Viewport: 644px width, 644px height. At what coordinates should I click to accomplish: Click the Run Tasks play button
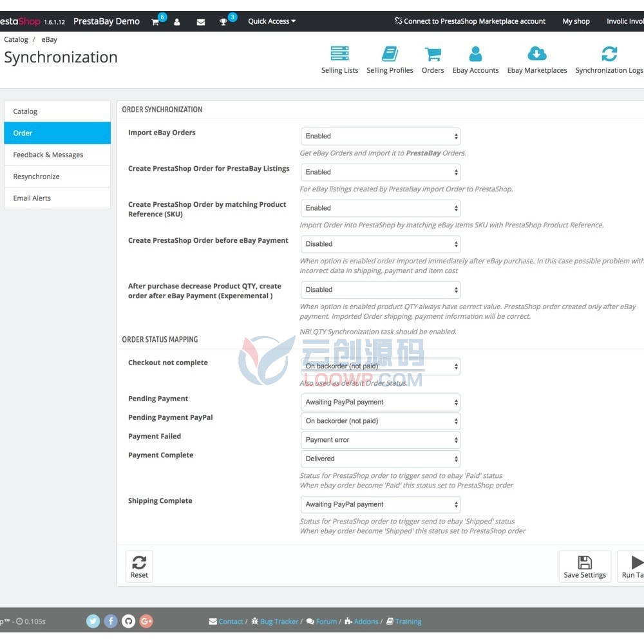[x=631, y=566]
